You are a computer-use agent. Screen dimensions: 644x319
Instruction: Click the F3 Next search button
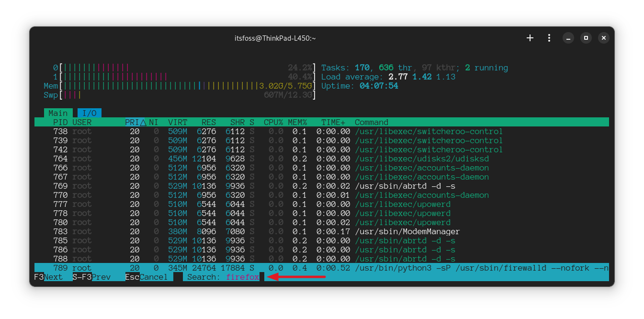48,277
